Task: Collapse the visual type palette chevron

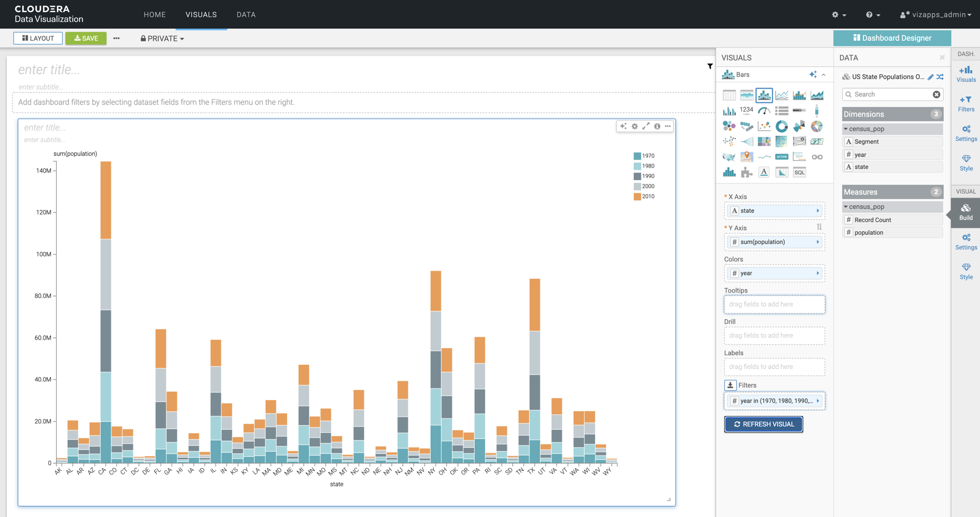Action: pyautogui.click(x=824, y=75)
